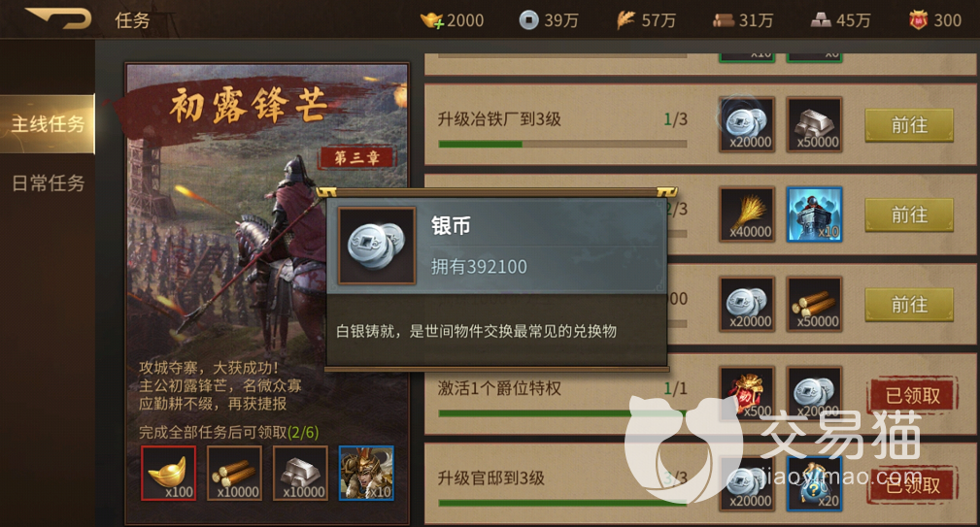
Task: Tap iron x50000 reward icon
Action: pyautogui.click(x=814, y=124)
